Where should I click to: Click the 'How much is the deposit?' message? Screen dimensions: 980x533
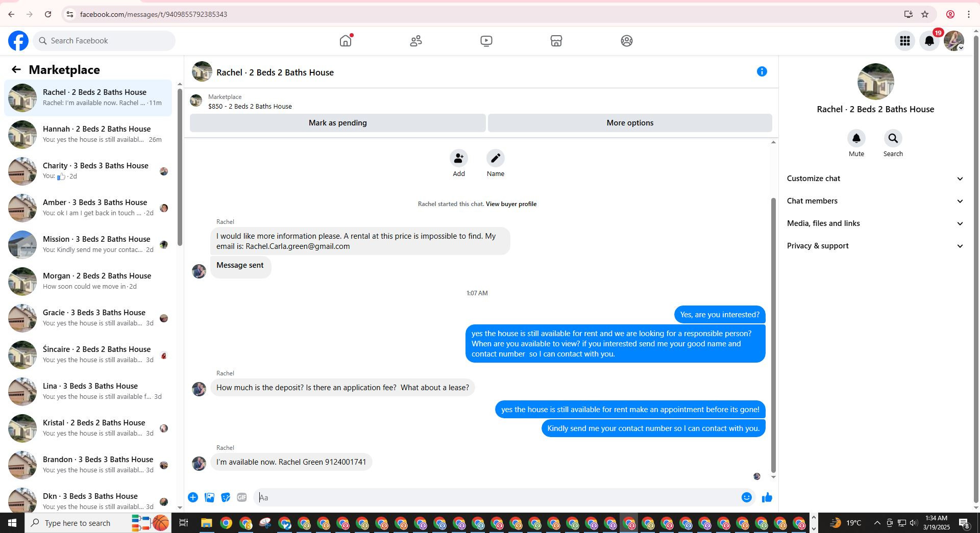pos(342,388)
